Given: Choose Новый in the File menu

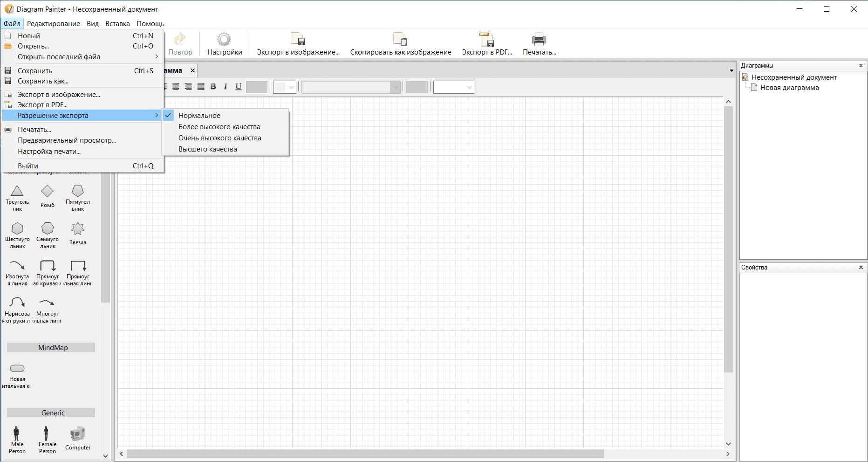Looking at the screenshot, I should [x=82, y=36].
